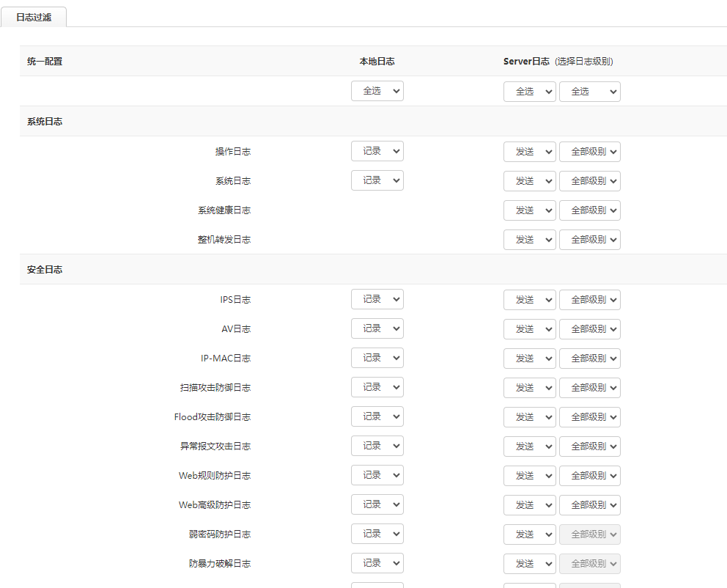Open 整机转发日志 发送 dropdown

[529, 240]
